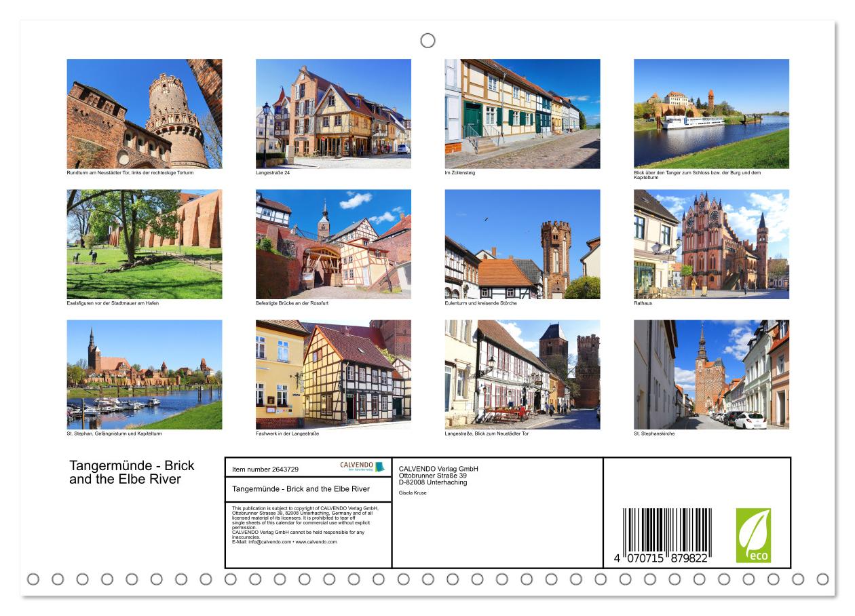Open the Eselsfiguren city wall photo
Viewport: 855px width, 616px height.
[145, 244]
